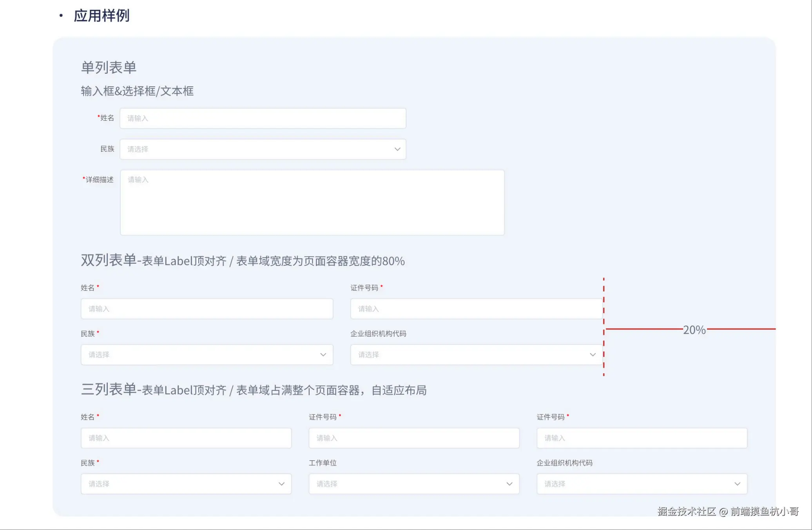Click 姓名 input in two-column form

click(x=207, y=309)
